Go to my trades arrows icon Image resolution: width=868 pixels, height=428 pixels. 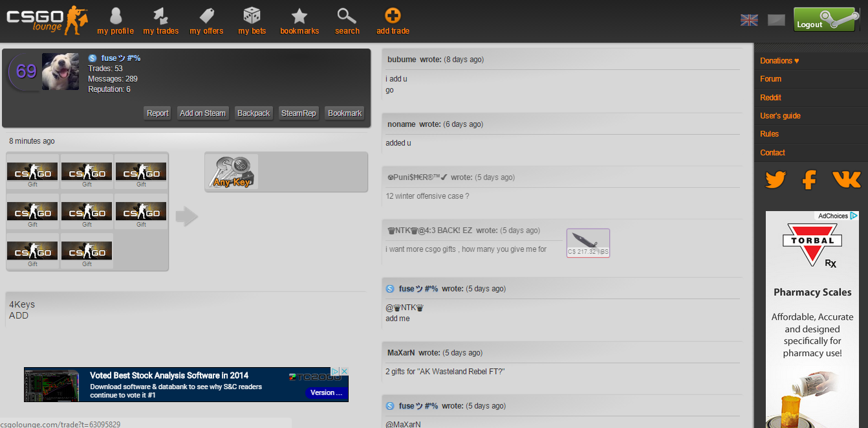(160, 16)
